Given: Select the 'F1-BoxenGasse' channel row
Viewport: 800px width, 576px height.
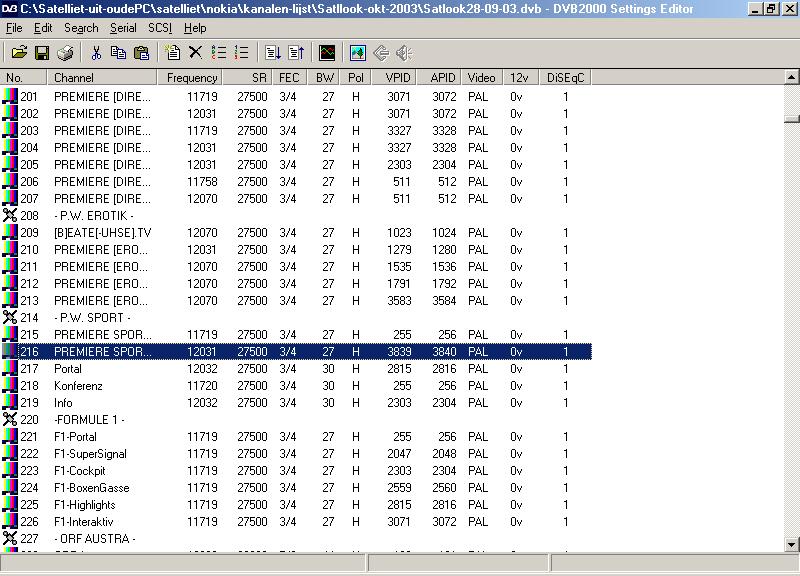Looking at the screenshot, I should [296, 488].
